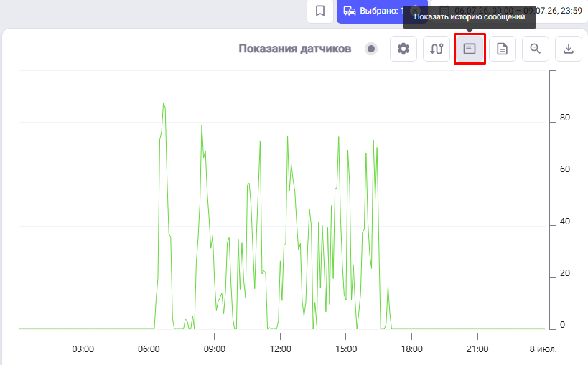Show the route track icon button

tap(437, 49)
